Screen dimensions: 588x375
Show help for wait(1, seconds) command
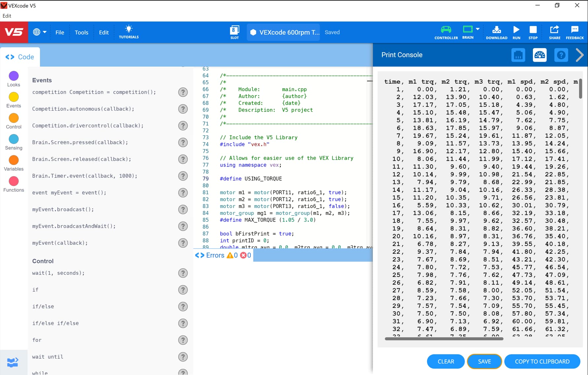point(183,273)
